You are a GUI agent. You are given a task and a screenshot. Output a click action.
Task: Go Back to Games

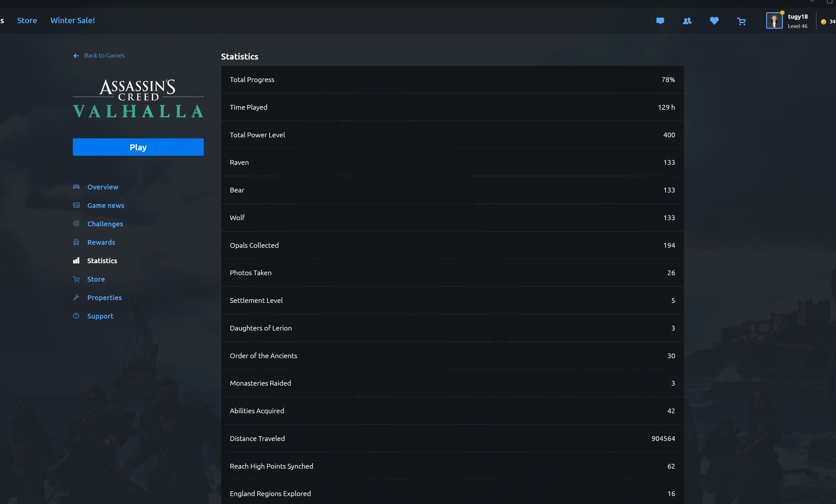pyautogui.click(x=105, y=56)
